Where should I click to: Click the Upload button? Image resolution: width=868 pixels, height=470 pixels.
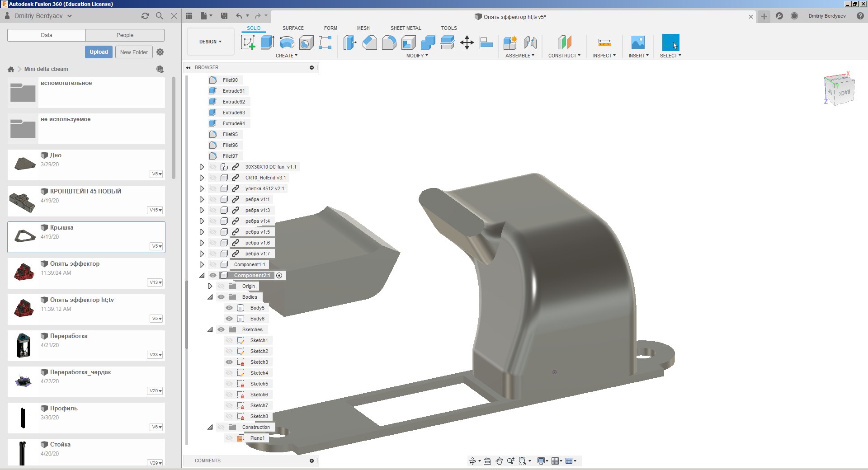tap(99, 52)
